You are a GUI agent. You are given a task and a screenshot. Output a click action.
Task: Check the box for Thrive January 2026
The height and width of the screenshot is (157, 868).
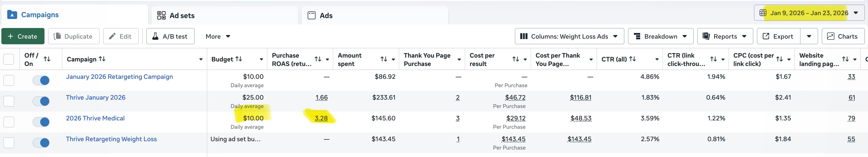pos(9,101)
